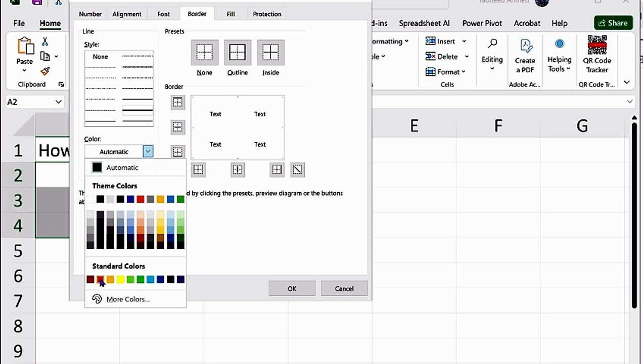Expand the Insert dropdown arrow
This screenshot has width=643, height=364.
(x=464, y=41)
